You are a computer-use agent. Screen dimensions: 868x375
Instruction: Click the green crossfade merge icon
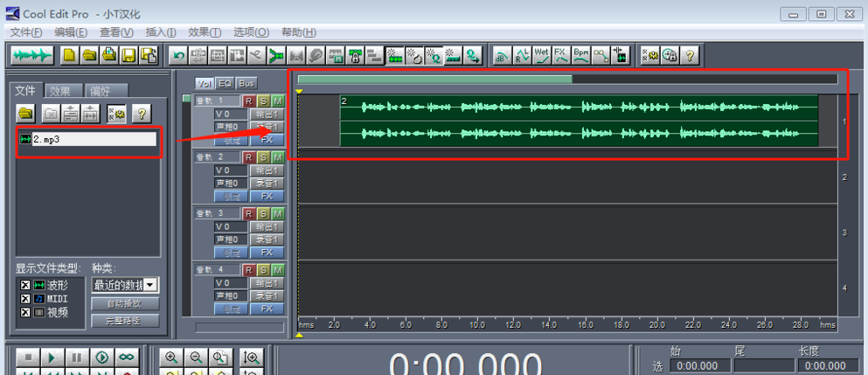pyautogui.click(x=276, y=55)
